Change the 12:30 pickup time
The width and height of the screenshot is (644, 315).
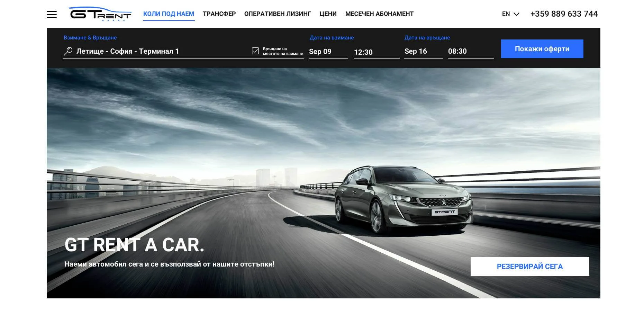376,52
